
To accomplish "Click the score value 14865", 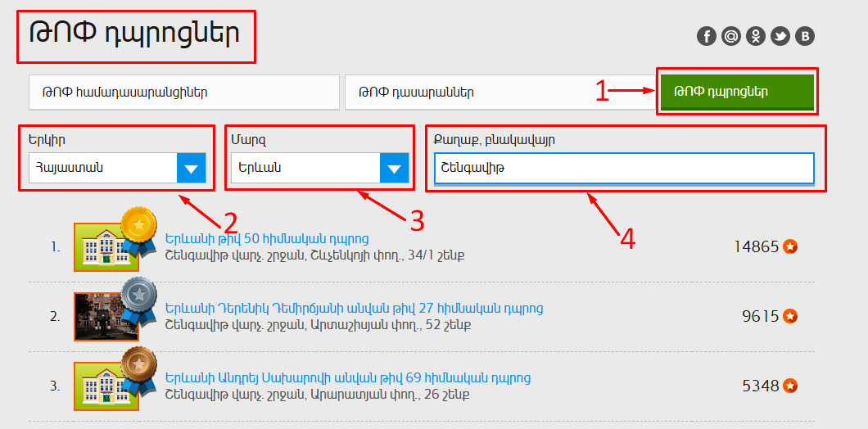I will point(756,247).
